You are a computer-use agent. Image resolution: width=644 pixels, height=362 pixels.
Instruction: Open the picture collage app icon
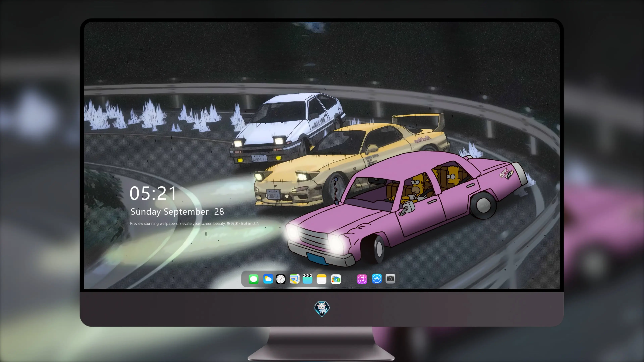click(336, 279)
